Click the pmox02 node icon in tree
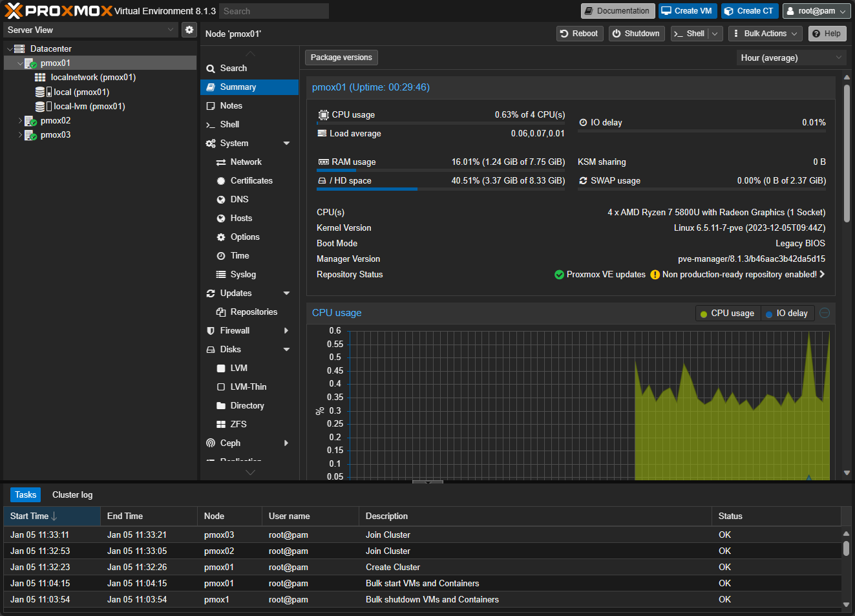The width and height of the screenshot is (855, 616). [30, 121]
